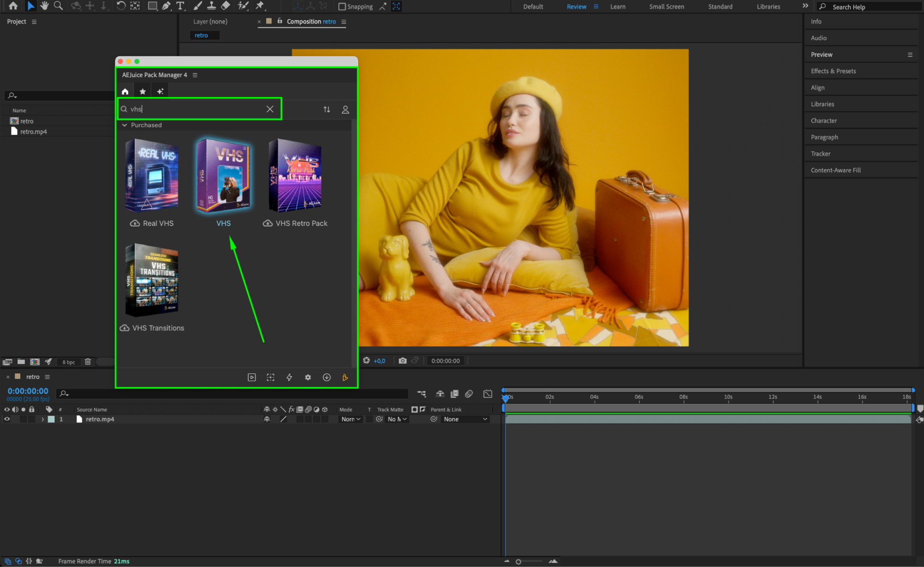
Task: Select the Type tool
Action: point(180,6)
